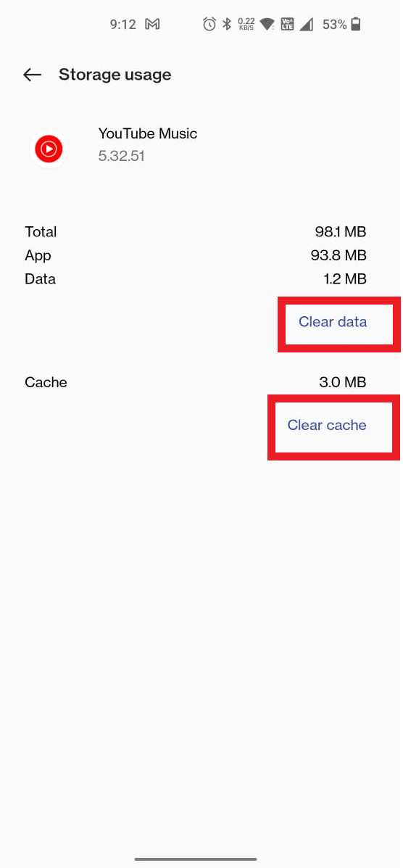Tap the App 93.8 MB row

click(x=196, y=255)
